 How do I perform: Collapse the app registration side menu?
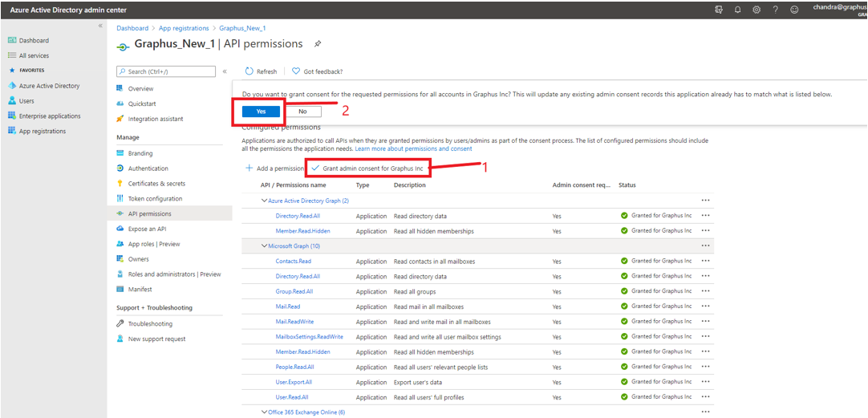[225, 71]
